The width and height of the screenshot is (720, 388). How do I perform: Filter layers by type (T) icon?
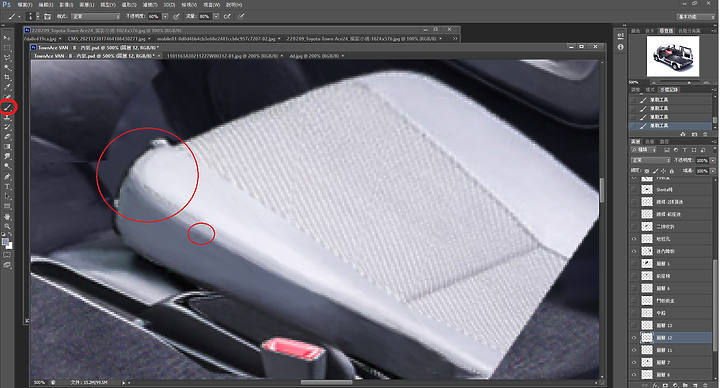[685, 150]
